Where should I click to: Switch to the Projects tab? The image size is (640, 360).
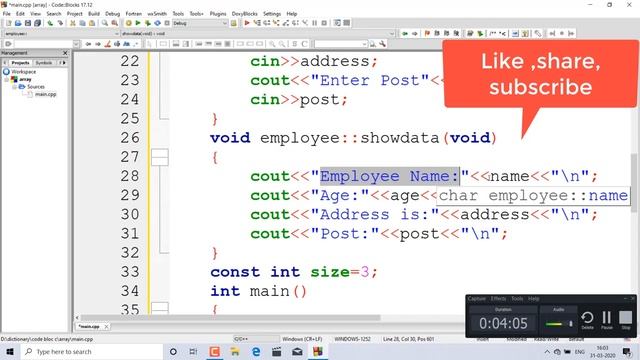(x=20, y=63)
